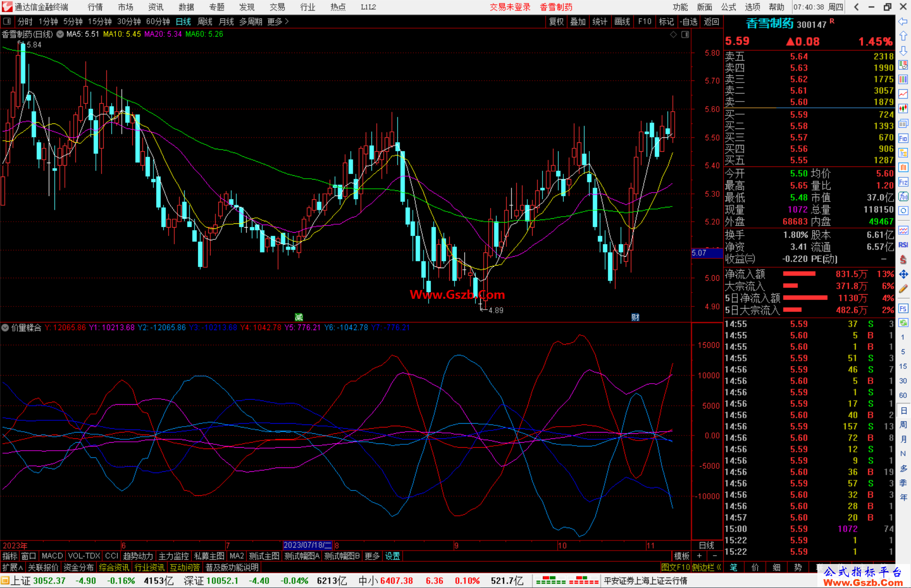911x588 pixels.
Task: Click the green refresh icon in sidebar
Action: point(903,323)
